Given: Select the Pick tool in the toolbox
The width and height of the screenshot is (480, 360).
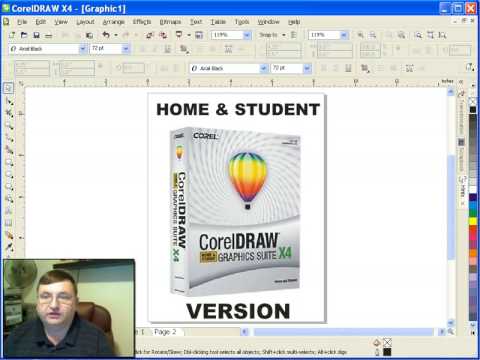Looking at the screenshot, I should pos(8,88).
